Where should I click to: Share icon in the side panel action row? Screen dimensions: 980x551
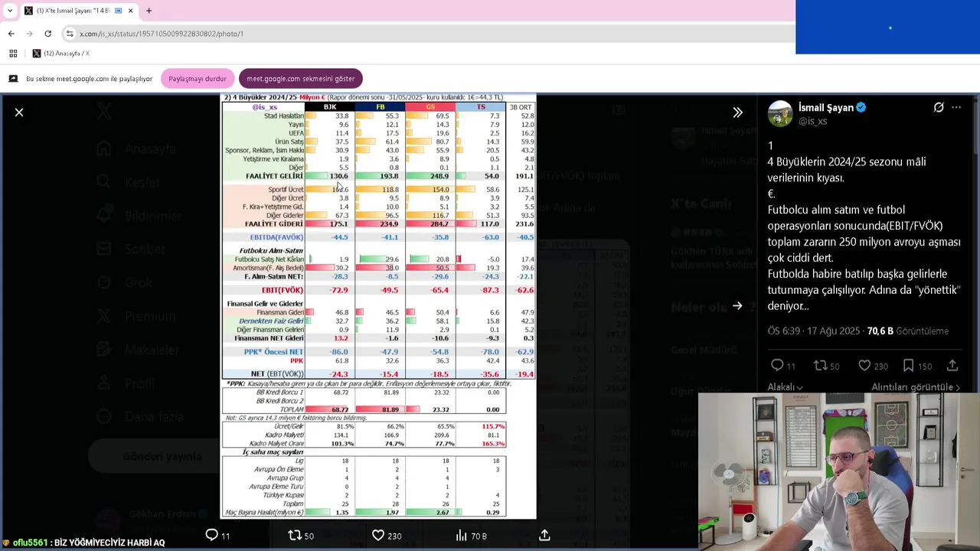[952, 366]
